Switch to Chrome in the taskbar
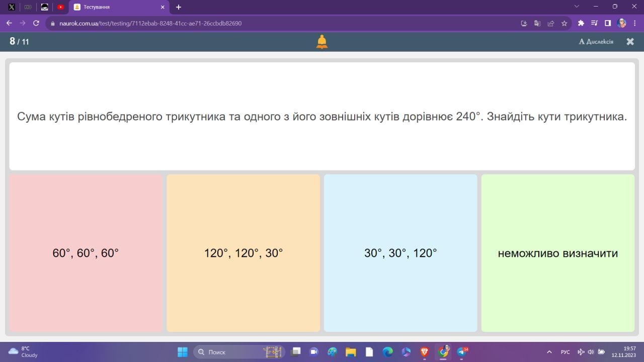644x362 pixels. (x=443, y=352)
